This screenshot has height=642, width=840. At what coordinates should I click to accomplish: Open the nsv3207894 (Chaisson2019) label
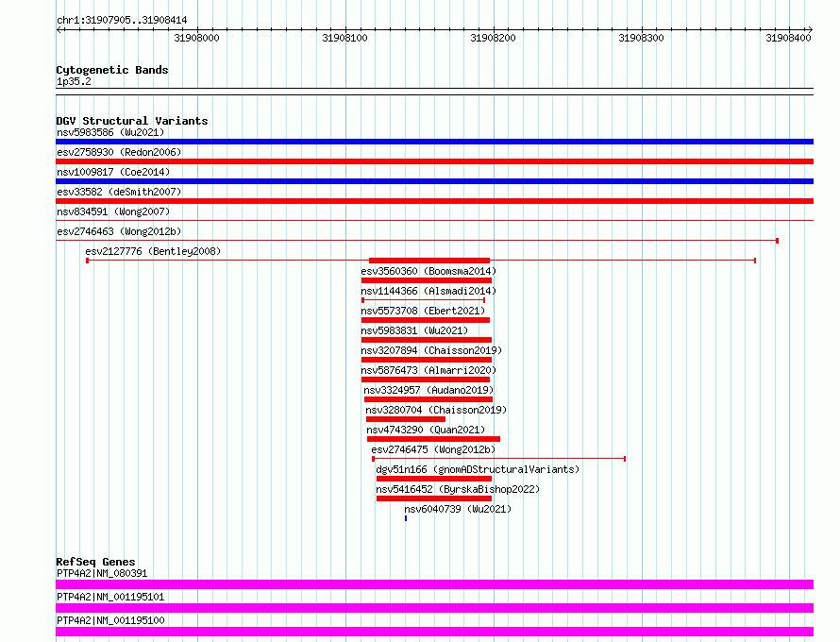click(431, 350)
